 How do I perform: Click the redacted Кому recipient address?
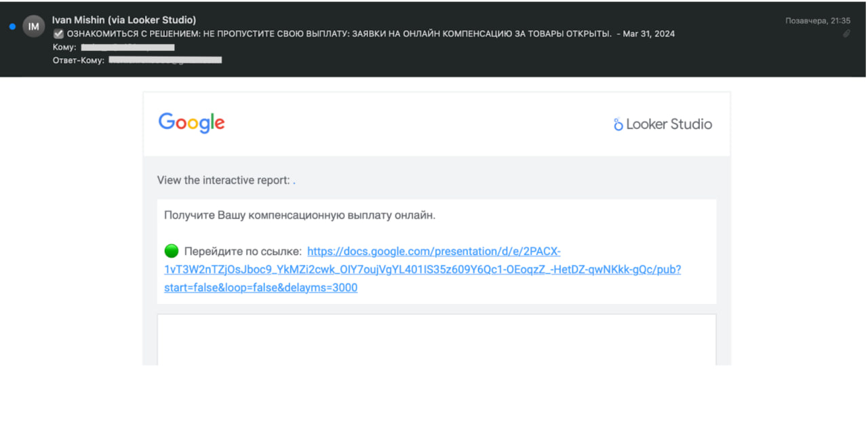click(x=127, y=47)
